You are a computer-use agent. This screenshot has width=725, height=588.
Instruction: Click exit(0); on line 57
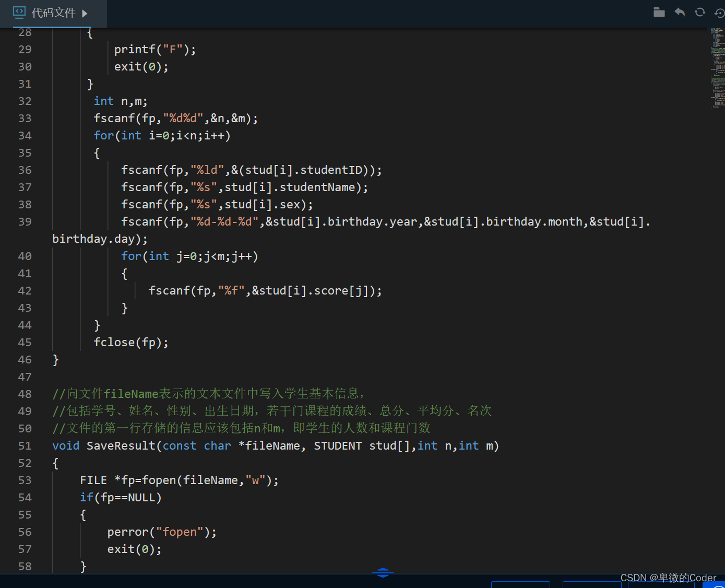click(135, 549)
